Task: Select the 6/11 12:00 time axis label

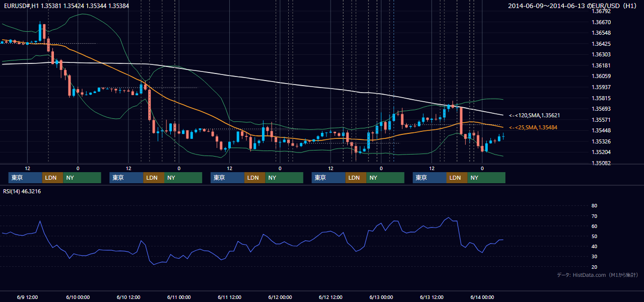Action: pos(229,297)
